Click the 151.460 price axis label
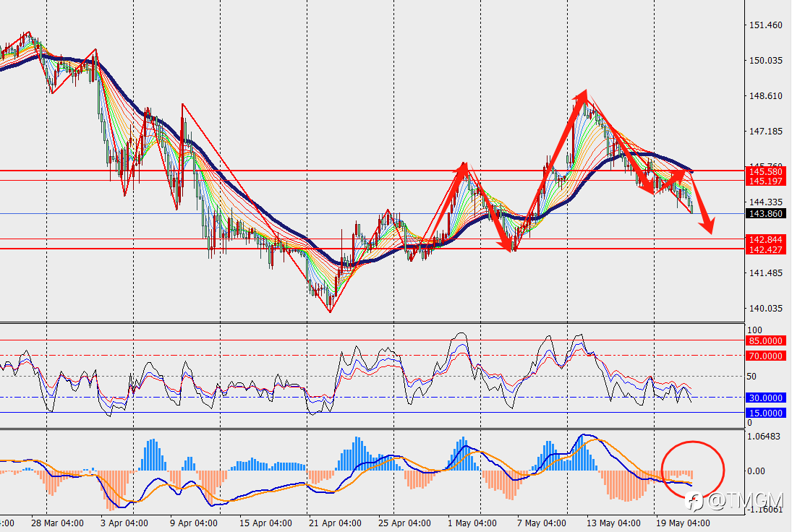 [x=766, y=25]
